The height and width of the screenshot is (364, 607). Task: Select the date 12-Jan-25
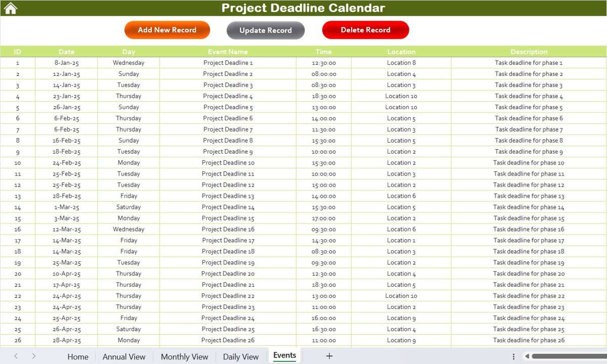click(66, 74)
